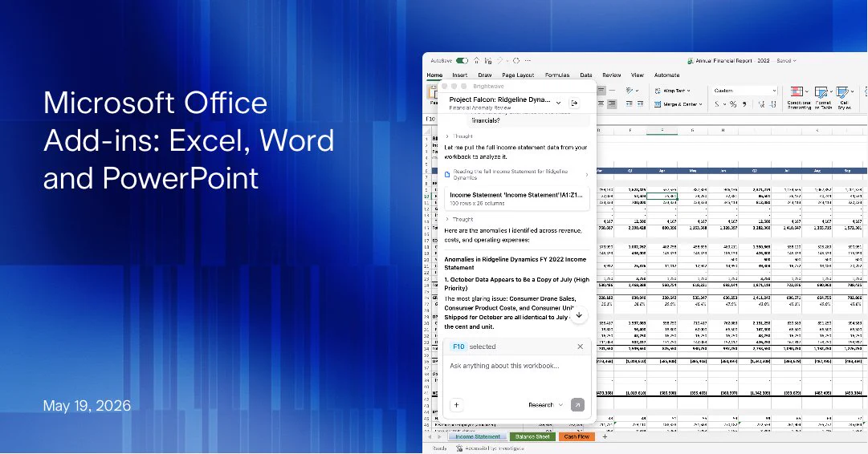This screenshot has width=868, height=454.
Task: Select the Cash Flow sheet tab
Action: click(577, 437)
